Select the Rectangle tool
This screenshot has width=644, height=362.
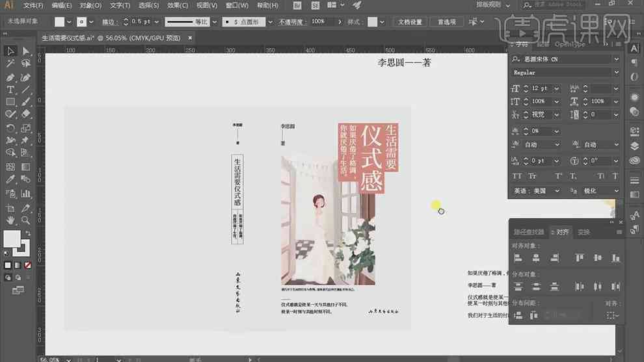pos(10,101)
